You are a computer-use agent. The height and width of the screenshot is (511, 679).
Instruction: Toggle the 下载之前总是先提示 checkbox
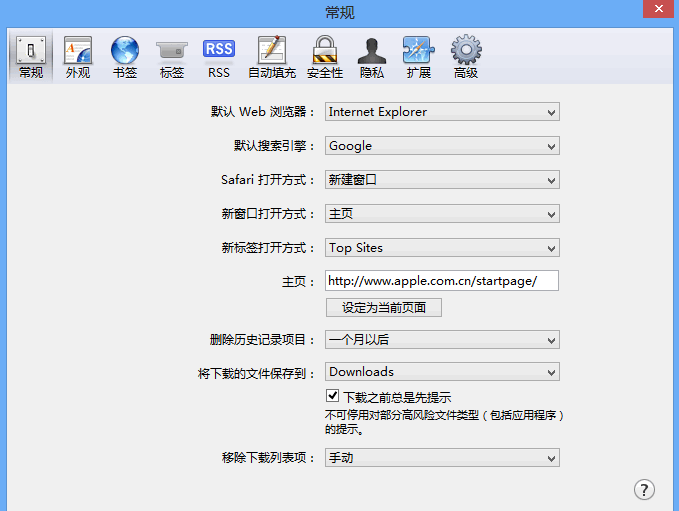coord(333,397)
